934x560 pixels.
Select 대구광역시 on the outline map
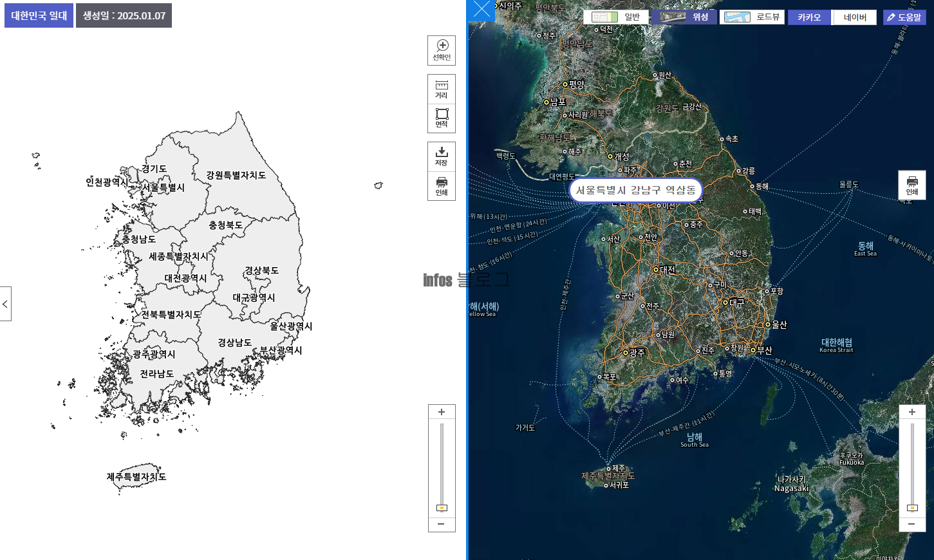254,298
